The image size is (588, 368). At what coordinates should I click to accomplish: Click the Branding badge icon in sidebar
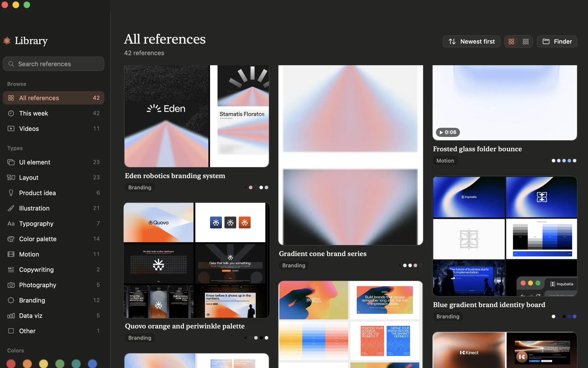click(11, 300)
